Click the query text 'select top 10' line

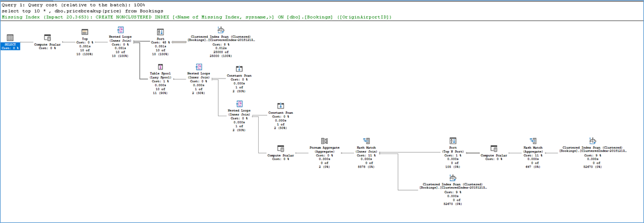tap(82, 11)
